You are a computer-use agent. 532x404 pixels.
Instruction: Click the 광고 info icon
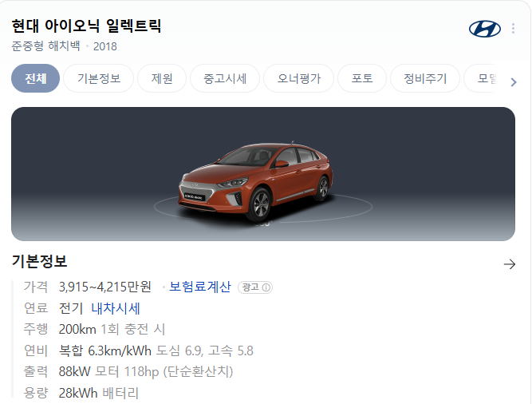pos(266,287)
